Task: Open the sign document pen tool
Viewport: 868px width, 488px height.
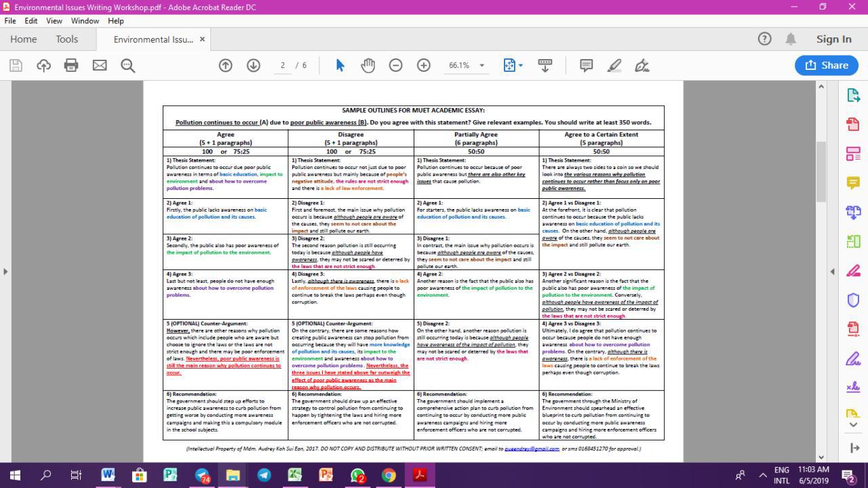Action: point(642,65)
